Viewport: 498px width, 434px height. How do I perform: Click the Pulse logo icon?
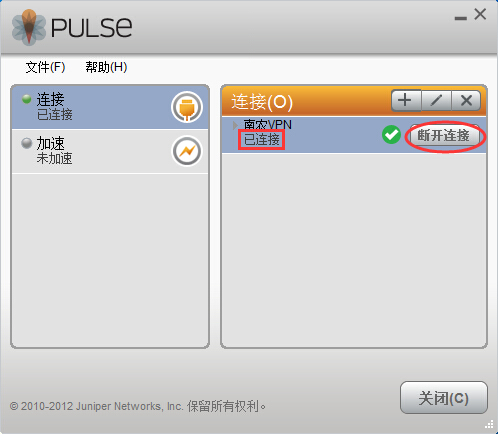coord(29,27)
